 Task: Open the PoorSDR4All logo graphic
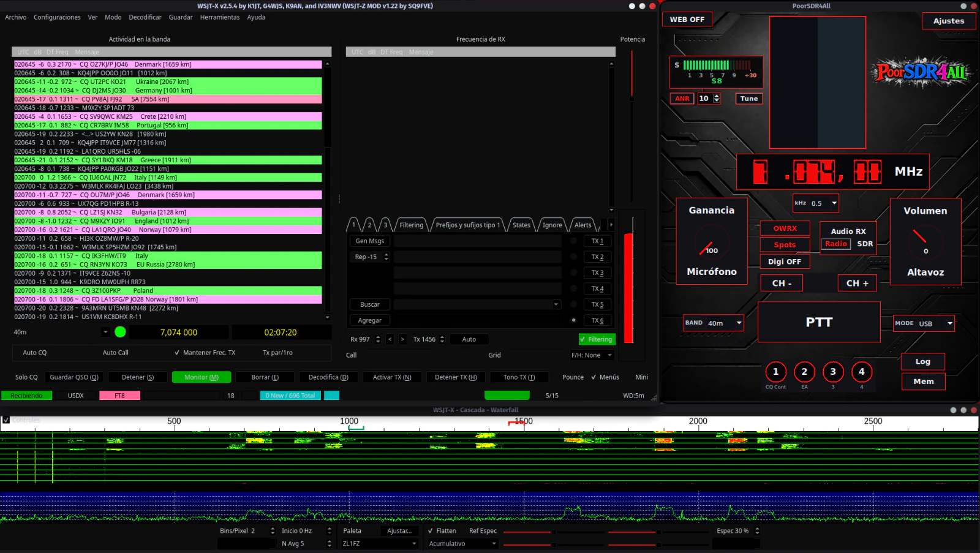tap(921, 73)
